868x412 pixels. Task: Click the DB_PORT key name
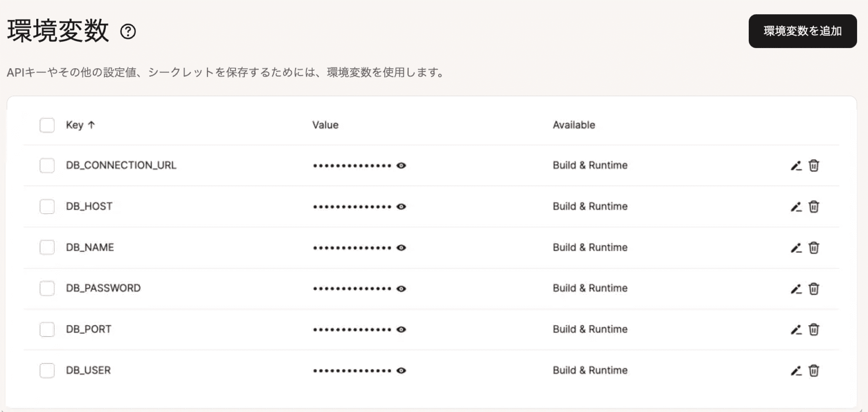tap(88, 329)
